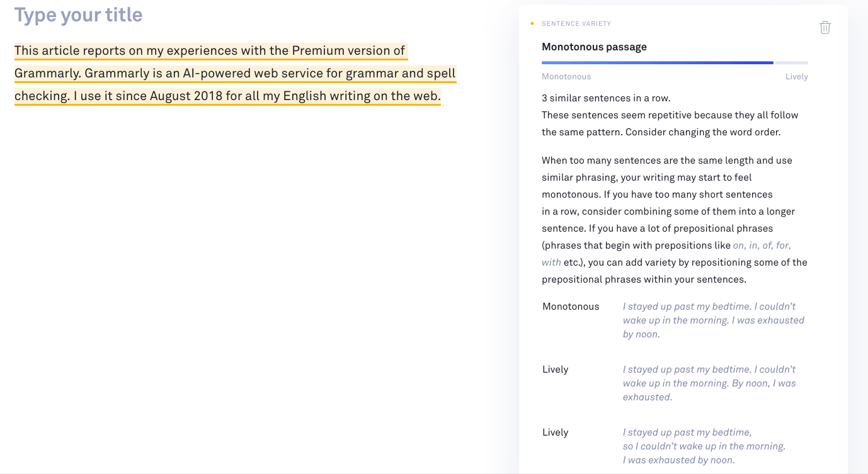Click the Monotonous example passage text
The image size is (868, 474).
(x=713, y=320)
